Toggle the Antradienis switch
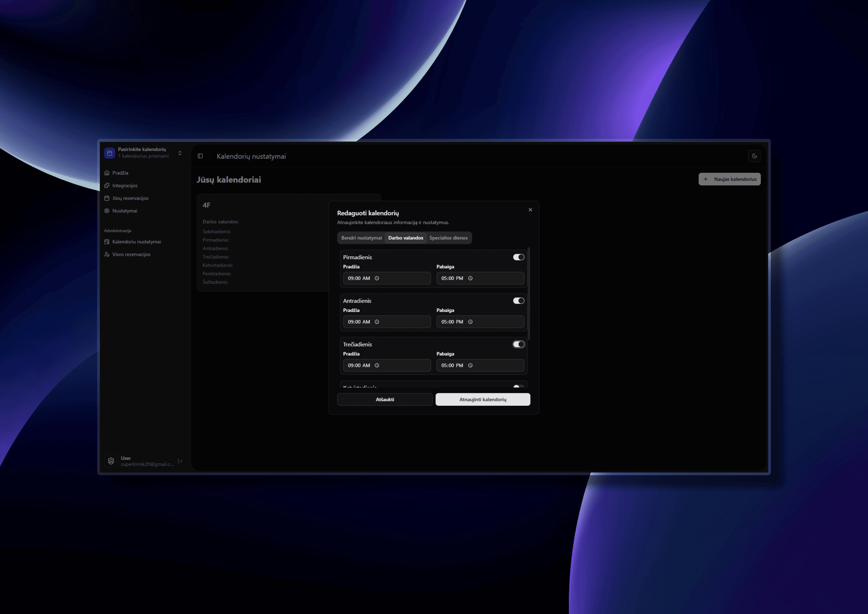Image resolution: width=868 pixels, height=614 pixels. tap(518, 301)
